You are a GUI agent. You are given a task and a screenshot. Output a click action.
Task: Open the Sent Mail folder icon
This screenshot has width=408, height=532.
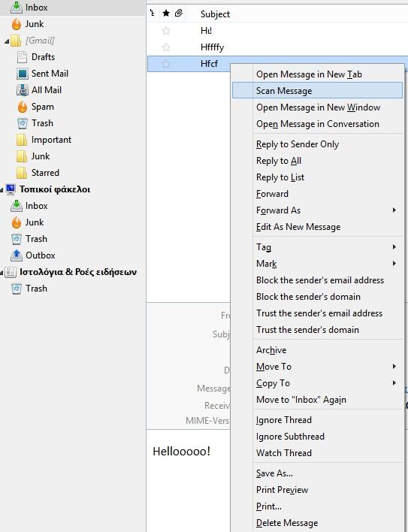tap(23, 74)
